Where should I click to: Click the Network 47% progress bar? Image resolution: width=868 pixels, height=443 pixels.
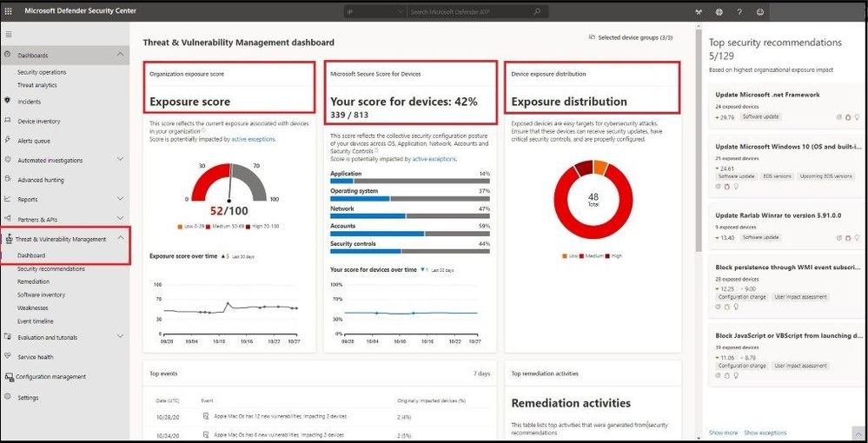coord(409,216)
